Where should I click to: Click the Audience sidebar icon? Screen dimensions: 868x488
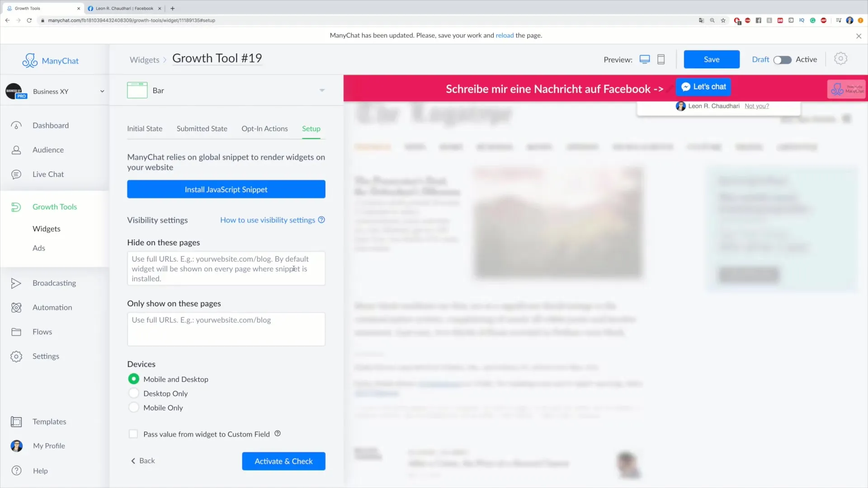16,150
